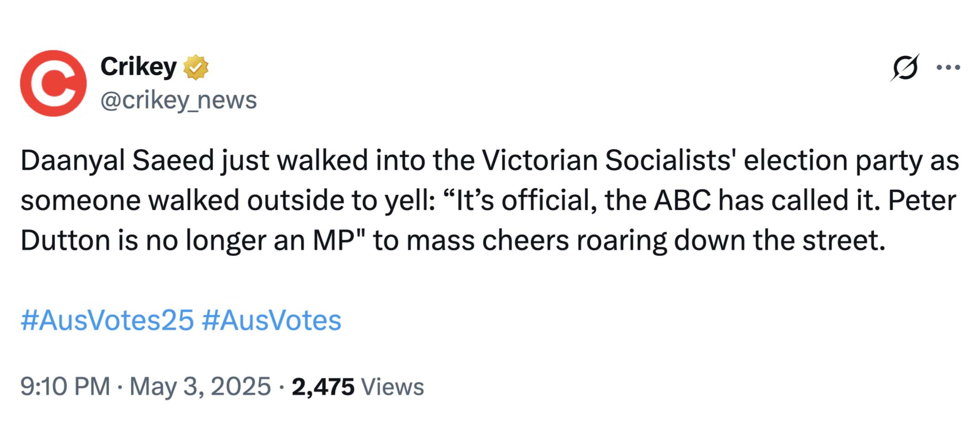
Task: Click the 2,475 view count number
Action: (323, 387)
